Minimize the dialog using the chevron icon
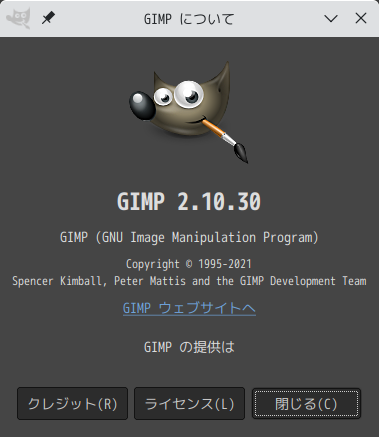Screen dimensions: 379x437 [x=331, y=19]
